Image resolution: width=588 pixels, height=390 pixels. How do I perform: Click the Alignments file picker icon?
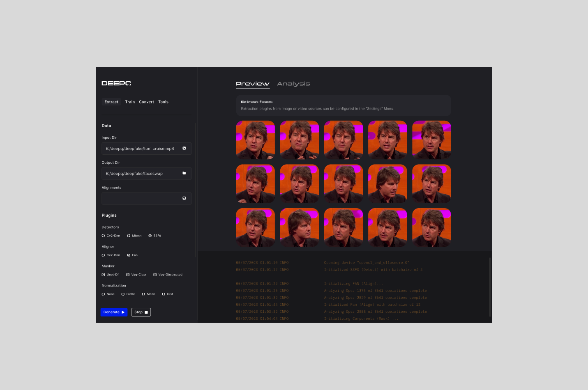pyautogui.click(x=184, y=198)
